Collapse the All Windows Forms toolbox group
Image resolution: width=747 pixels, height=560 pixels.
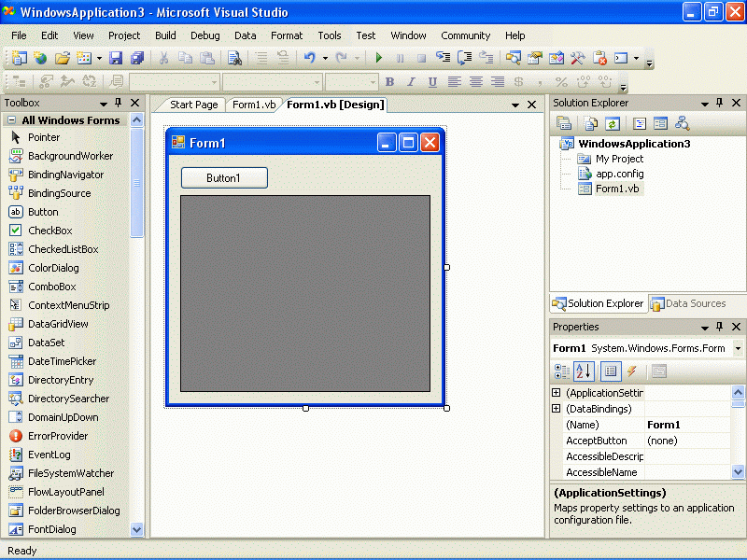tap(11, 120)
